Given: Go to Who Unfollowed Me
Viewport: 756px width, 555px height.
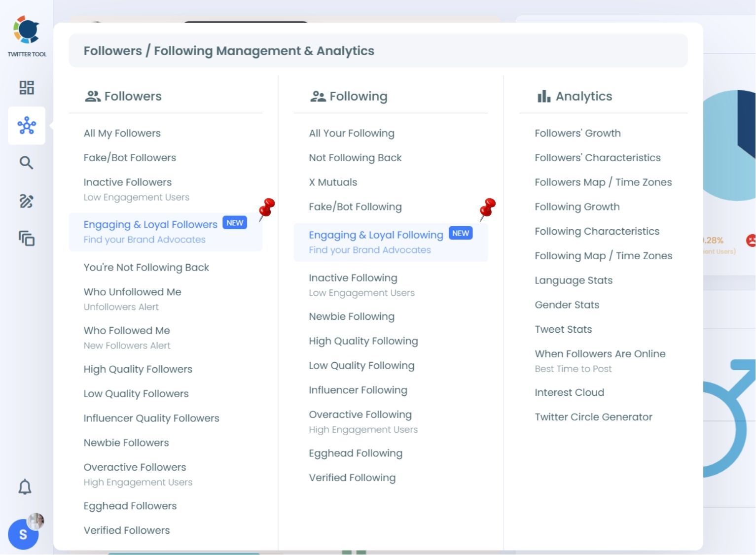Looking at the screenshot, I should tap(132, 292).
